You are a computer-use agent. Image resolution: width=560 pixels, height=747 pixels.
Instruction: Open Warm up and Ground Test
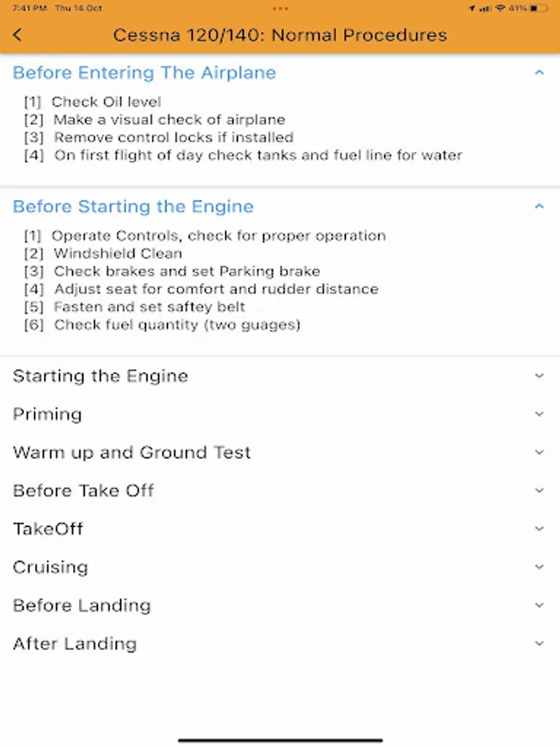coord(132,452)
